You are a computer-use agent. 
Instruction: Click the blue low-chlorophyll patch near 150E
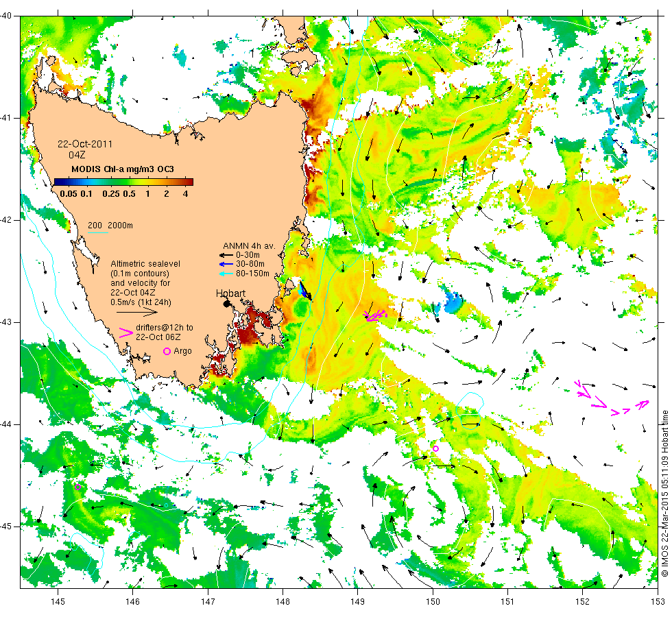click(x=453, y=302)
